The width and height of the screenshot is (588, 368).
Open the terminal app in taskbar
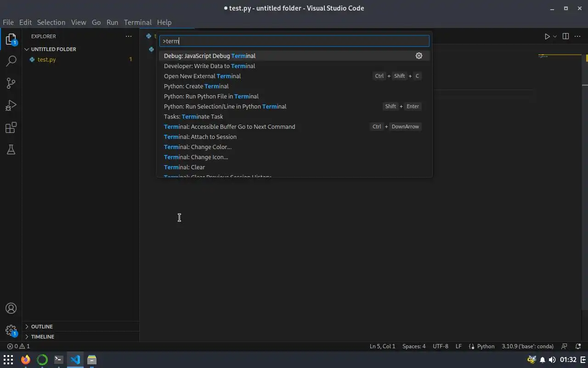click(59, 360)
